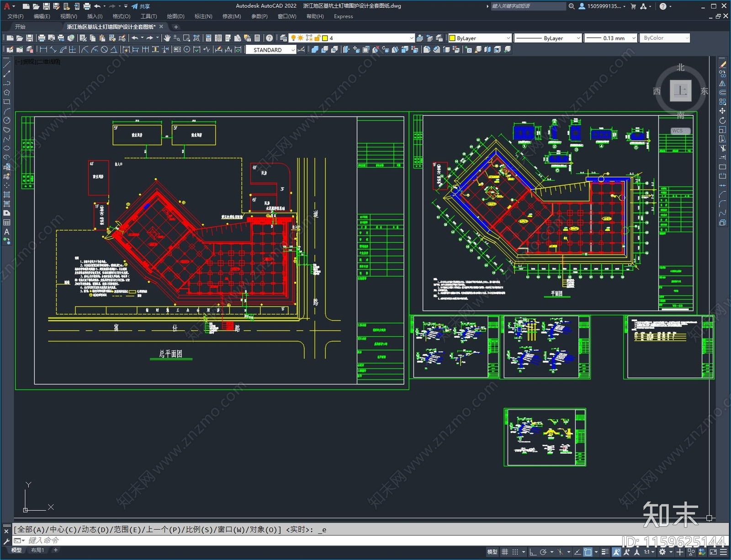
Task: Open the Layer Properties manager icon
Action: (283, 38)
